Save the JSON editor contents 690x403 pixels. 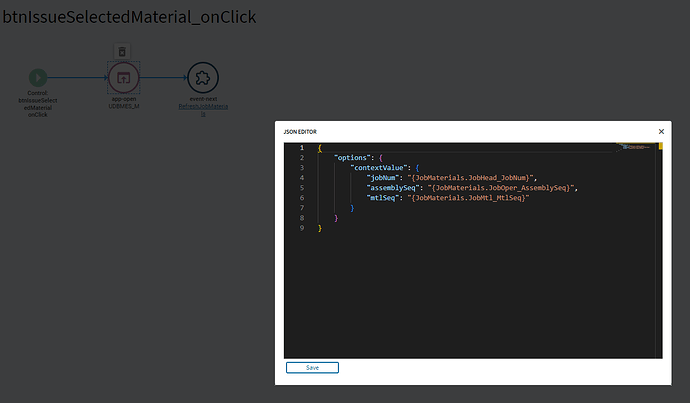coord(312,368)
